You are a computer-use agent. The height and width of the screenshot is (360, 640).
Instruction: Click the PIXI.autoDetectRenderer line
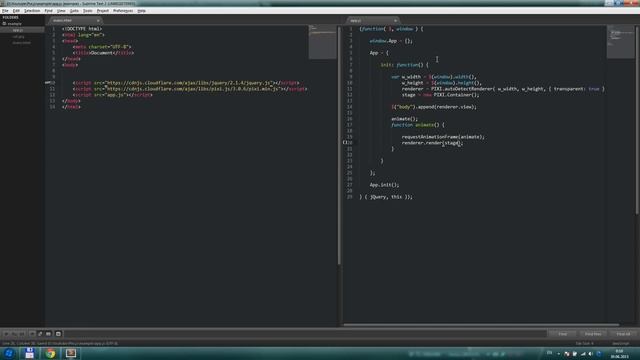[503, 89]
